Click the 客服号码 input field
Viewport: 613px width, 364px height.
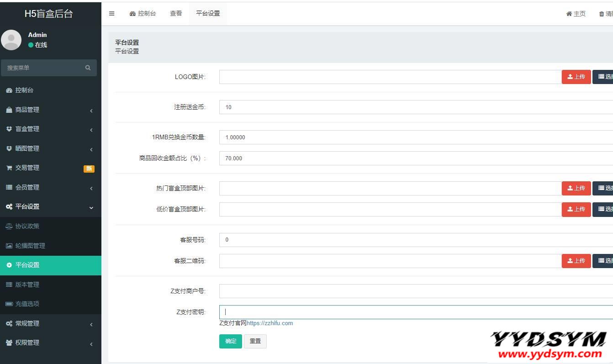tap(416, 240)
